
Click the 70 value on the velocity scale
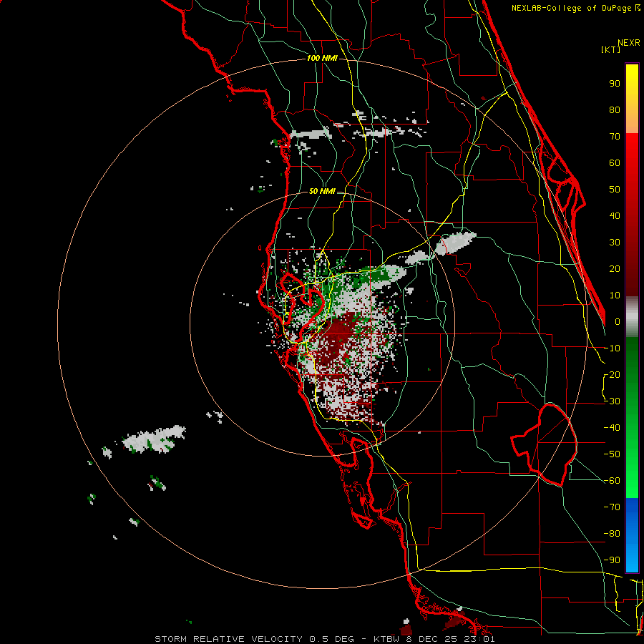click(615, 137)
